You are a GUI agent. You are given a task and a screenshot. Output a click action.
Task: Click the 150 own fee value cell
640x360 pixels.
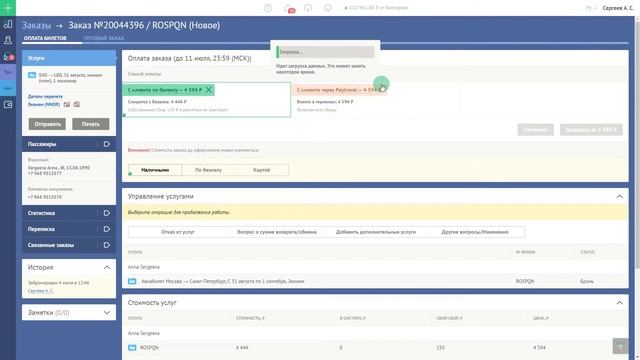440,348
